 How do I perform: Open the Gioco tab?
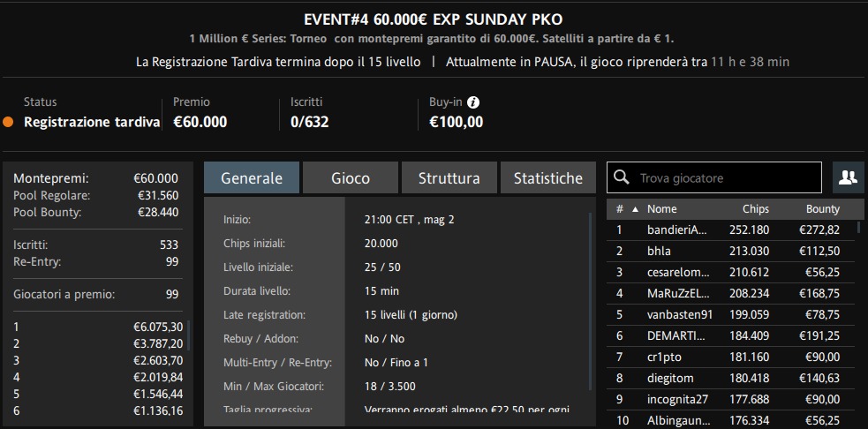coord(351,177)
